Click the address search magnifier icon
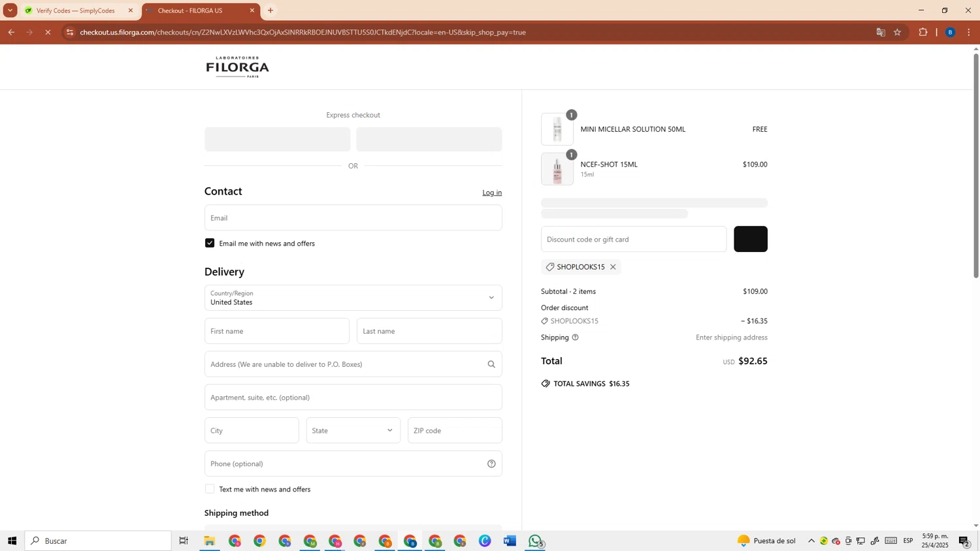The height and width of the screenshot is (551, 980). (x=491, y=364)
